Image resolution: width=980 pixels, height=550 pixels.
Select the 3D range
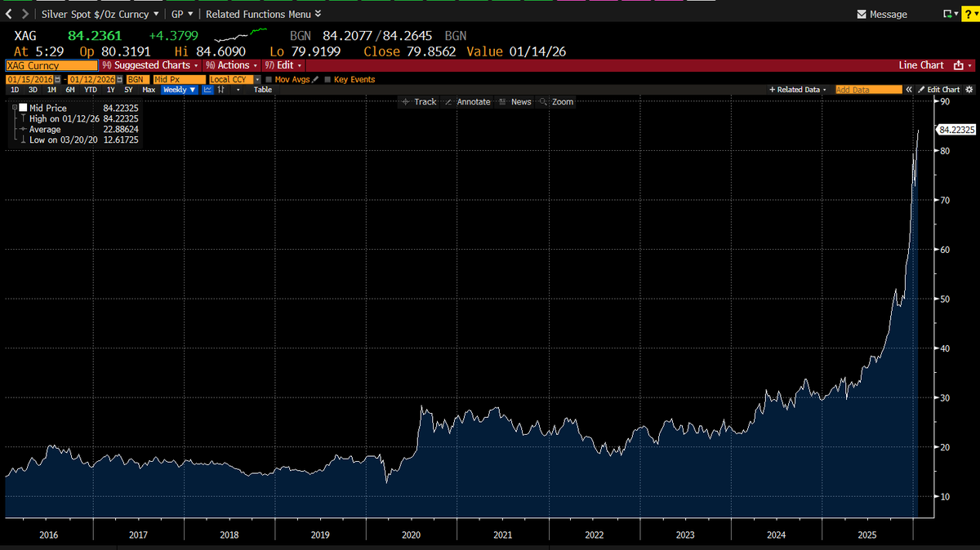33,90
